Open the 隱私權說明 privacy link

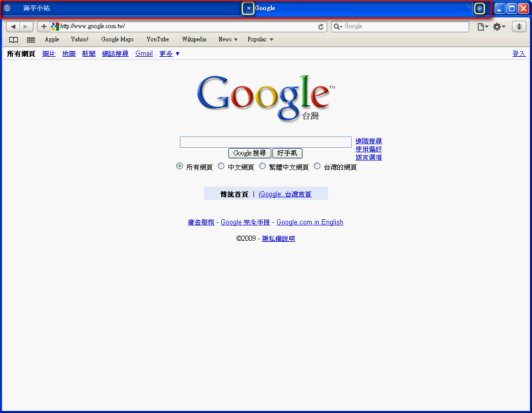(279, 239)
